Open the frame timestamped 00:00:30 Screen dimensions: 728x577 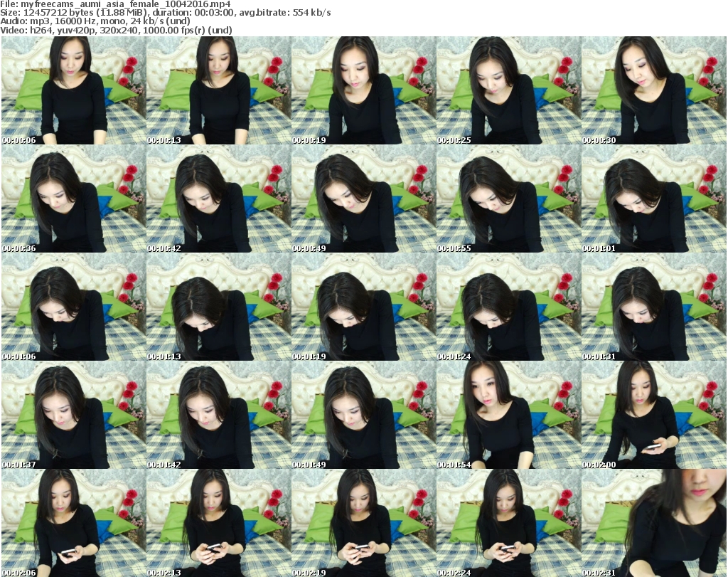tap(654, 90)
